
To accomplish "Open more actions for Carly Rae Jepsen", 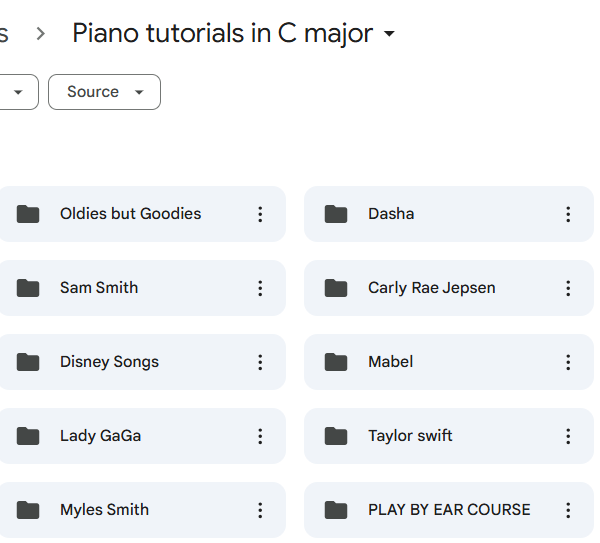I will tap(568, 288).
